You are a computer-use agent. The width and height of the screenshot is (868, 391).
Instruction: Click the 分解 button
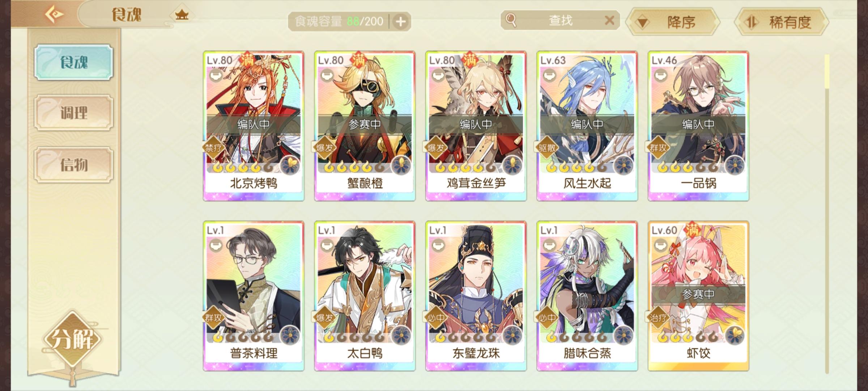click(x=73, y=340)
